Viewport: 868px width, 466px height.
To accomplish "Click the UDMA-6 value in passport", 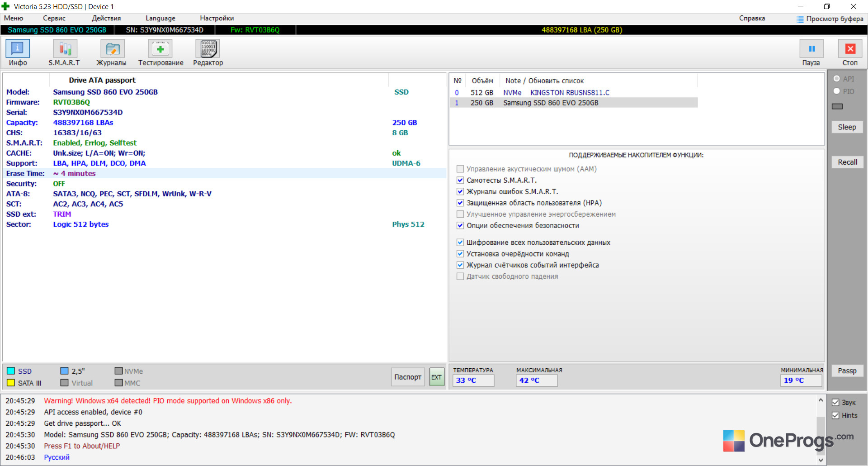I will click(x=406, y=163).
